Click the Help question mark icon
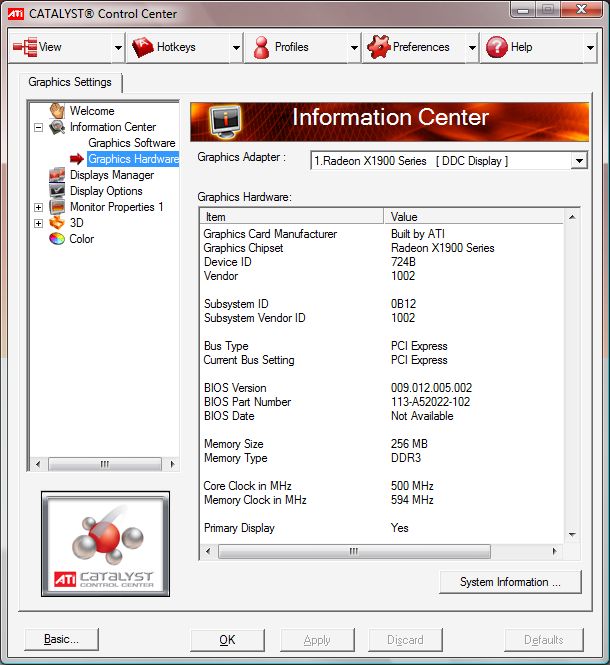Viewport: 610px width, 665px height. 496,47
